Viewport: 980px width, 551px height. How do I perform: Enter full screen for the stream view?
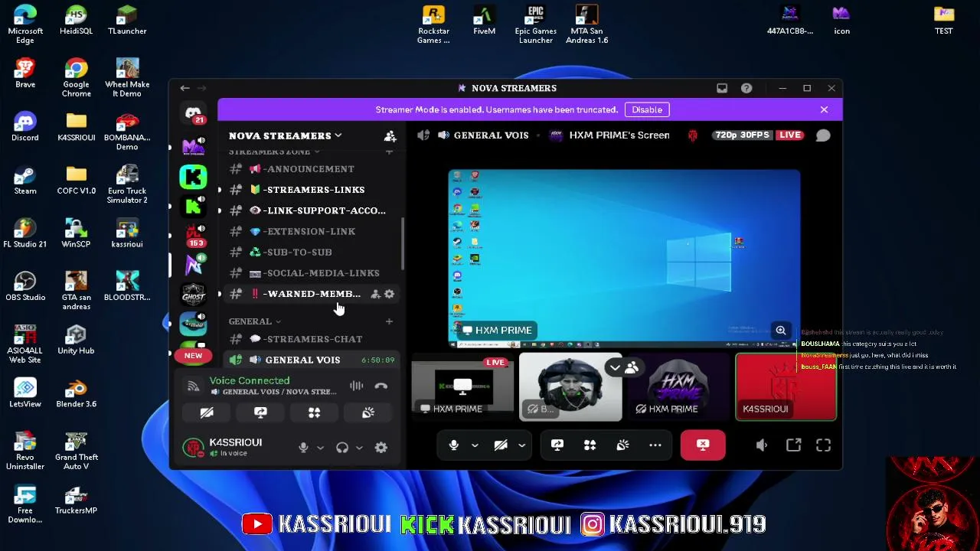click(x=823, y=445)
